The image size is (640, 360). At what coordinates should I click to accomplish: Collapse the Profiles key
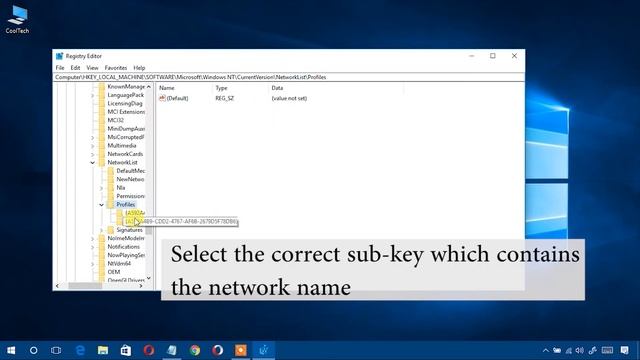[x=101, y=204]
